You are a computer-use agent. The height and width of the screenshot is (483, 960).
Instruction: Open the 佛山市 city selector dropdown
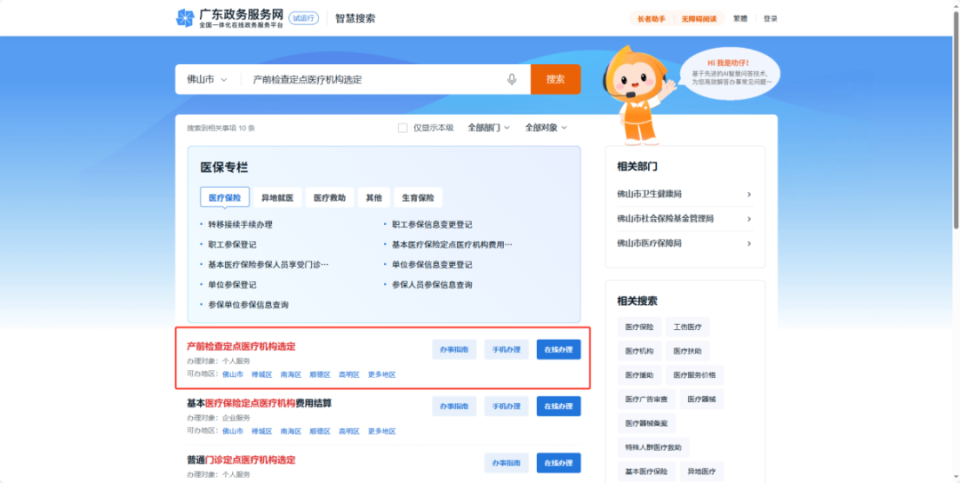pyautogui.click(x=207, y=80)
